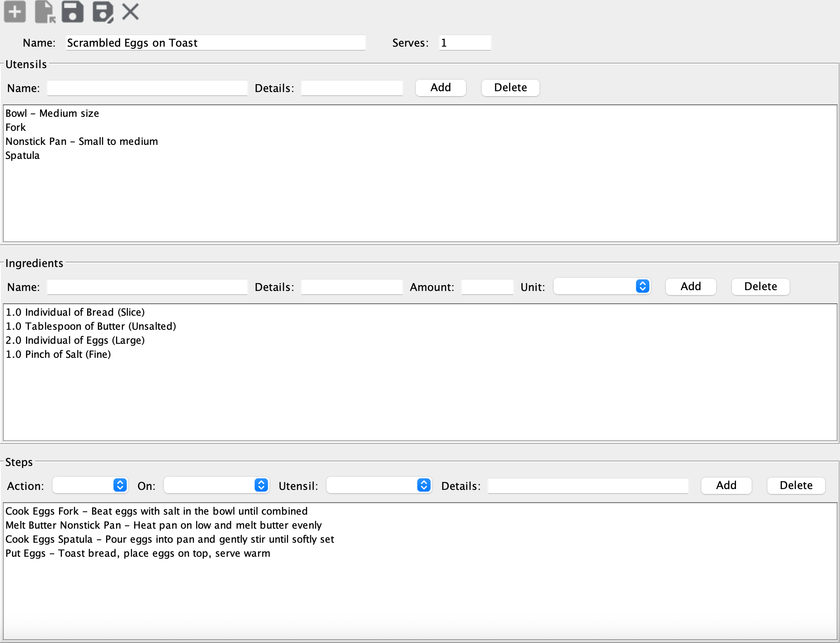The image size is (840, 643).
Task: Close recipe using the X toolbar icon
Action: 130,12
